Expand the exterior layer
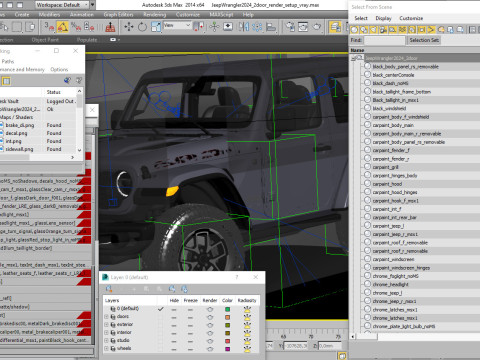Viewport: 480px width, 360px height. point(107,324)
